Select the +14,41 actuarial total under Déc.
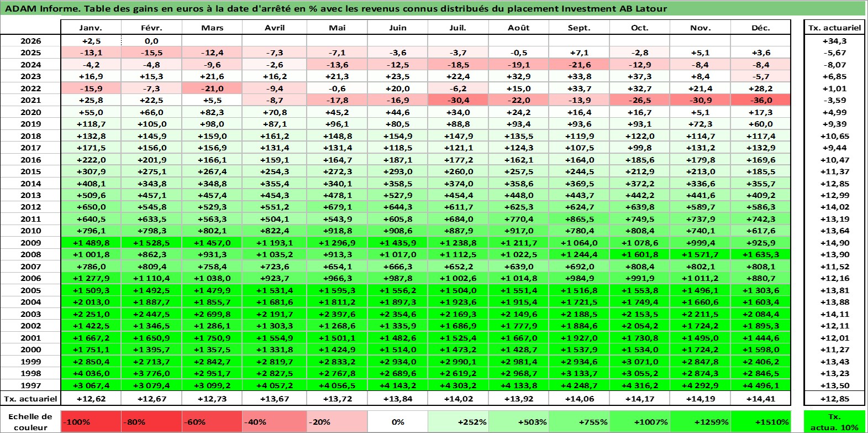 [x=760, y=398]
